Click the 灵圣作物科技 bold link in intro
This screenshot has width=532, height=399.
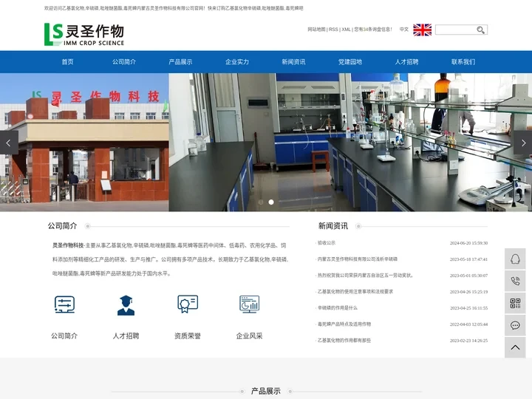point(68,245)
